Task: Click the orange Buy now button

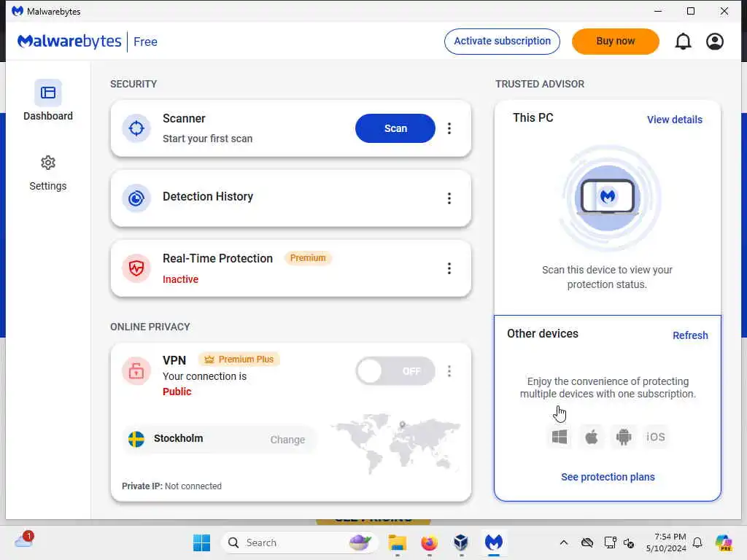Action: [615, 42]
